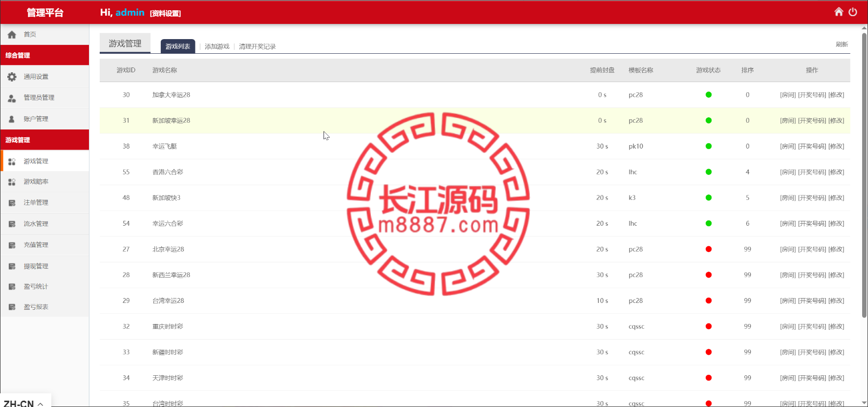Click [修改] for 新加坡快3

click(836, 198)
